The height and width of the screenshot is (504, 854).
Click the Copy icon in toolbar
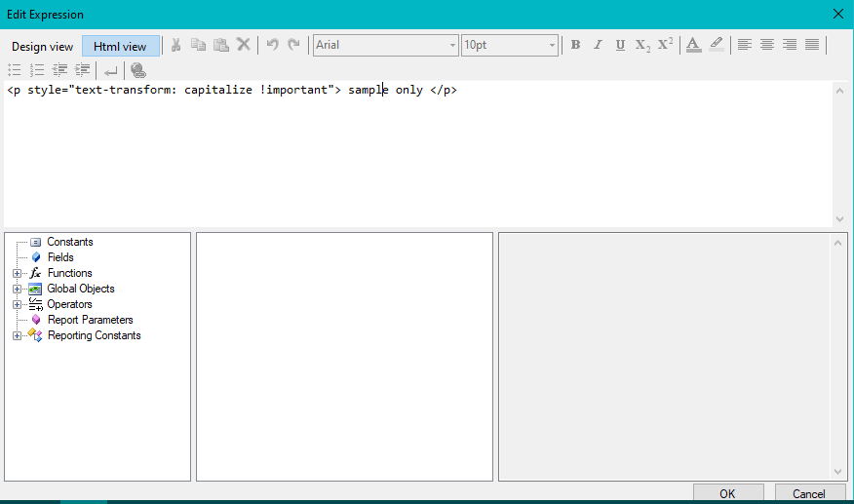click(198, 45)
